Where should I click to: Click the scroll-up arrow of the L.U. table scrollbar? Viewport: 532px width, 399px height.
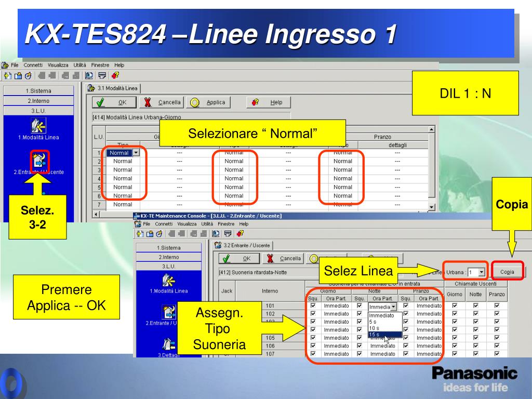tap(431, 129)
